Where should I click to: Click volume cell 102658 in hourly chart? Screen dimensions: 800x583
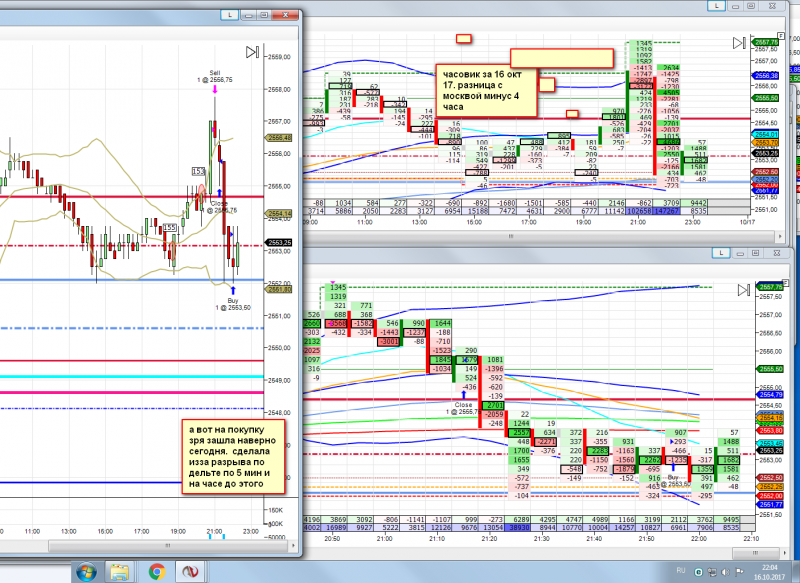[x=640, y=211]
